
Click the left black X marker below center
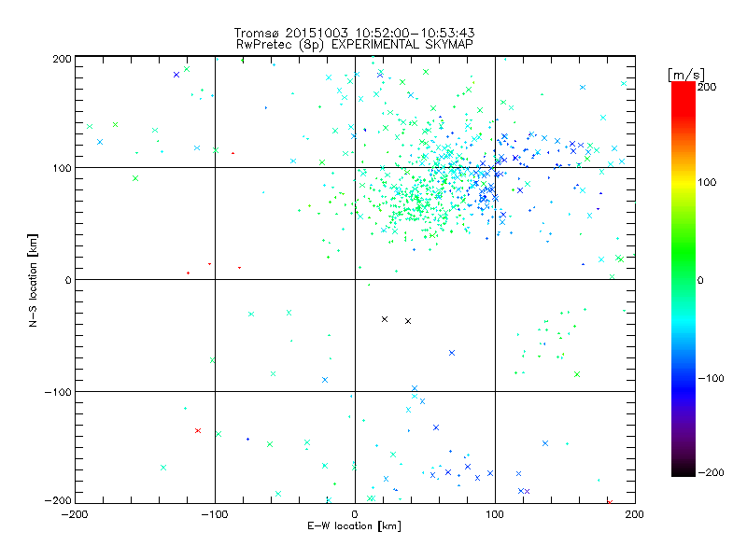tap(385, 319)
